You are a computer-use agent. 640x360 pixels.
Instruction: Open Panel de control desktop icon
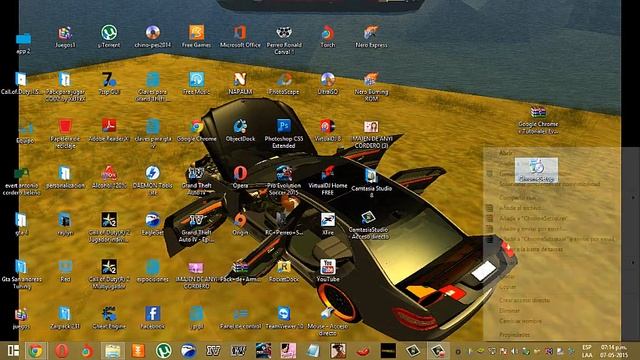pyautogui.click(x=240, y=318)
